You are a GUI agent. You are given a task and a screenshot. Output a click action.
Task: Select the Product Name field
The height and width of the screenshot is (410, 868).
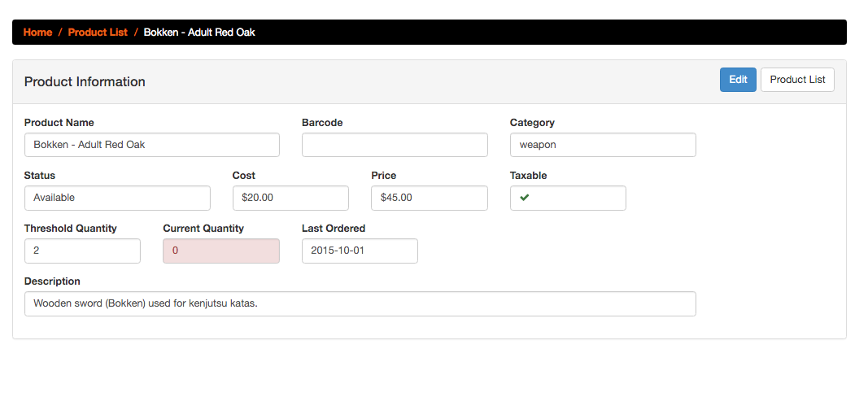(151, 145)
